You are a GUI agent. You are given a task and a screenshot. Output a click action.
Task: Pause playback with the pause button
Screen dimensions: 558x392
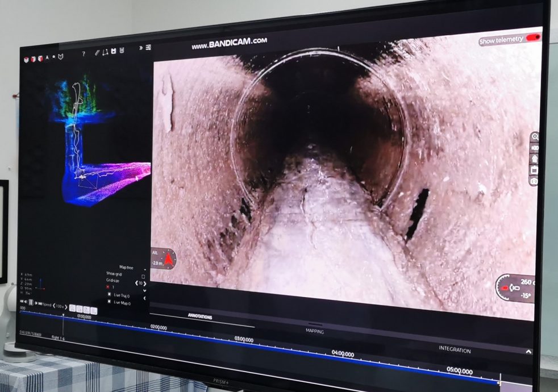[x=31, y=303]
